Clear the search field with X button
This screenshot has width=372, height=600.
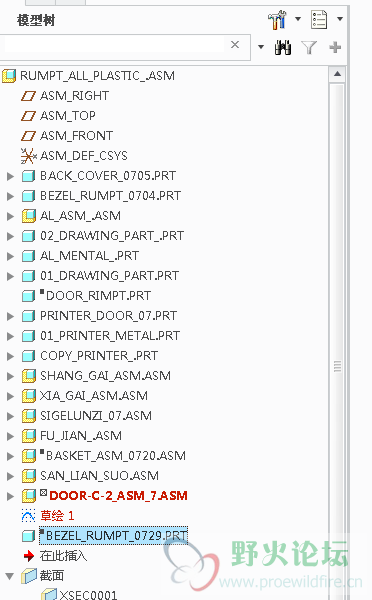[235, 45]
